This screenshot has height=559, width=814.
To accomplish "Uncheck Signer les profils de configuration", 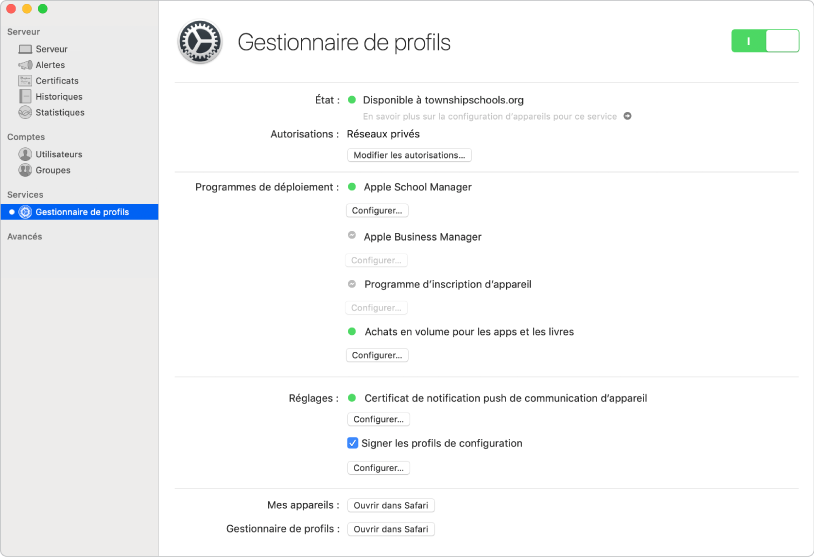I will pos(352,443).
